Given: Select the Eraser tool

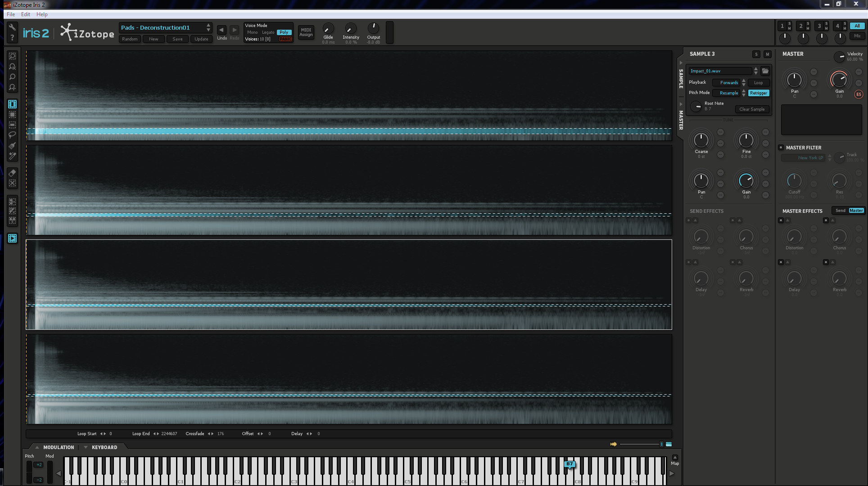Looking at the screenshot, I should pos(12,173).
